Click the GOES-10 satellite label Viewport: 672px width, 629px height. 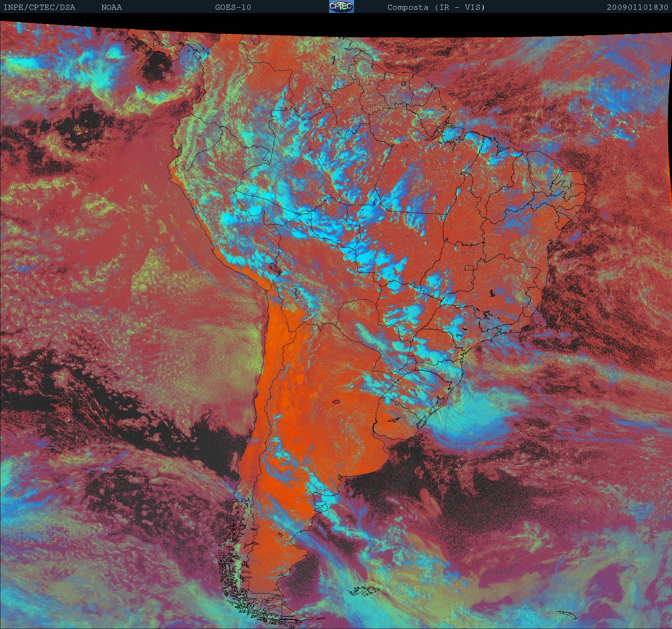pyautogui.click(x=233, y=7)
